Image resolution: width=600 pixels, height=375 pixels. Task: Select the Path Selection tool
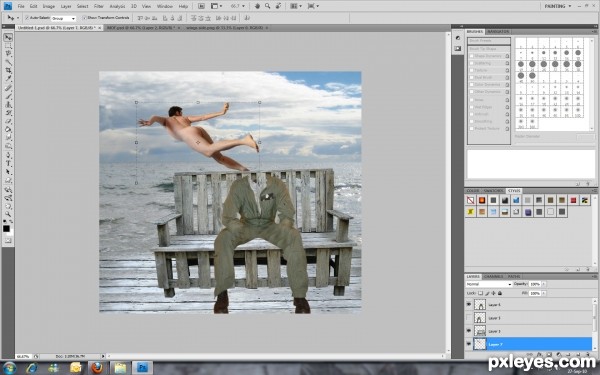pyautogui.click(x=8, y=172)
